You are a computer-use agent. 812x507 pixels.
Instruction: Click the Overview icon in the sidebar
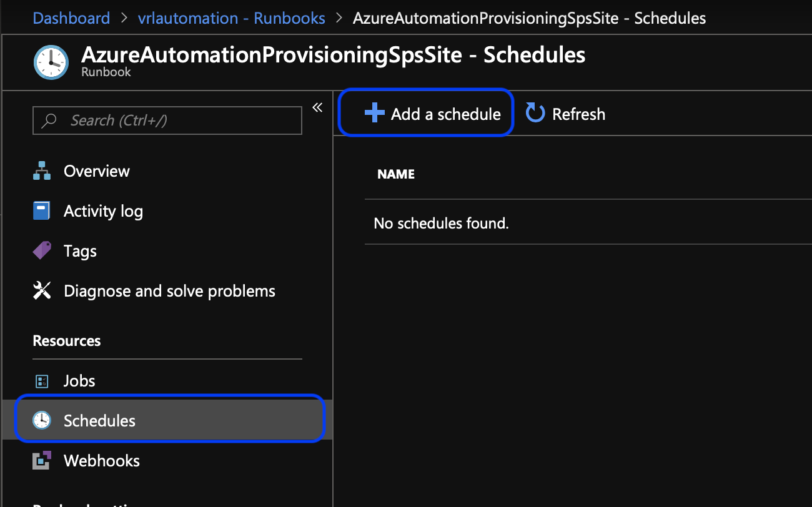pyautogui.click(x=42, y=171)
